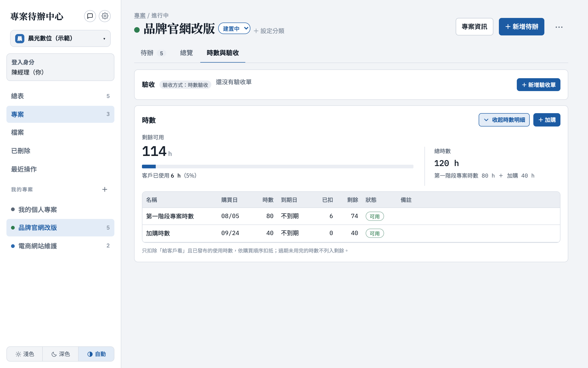Open 專案 in sidebar navigation
This screenshot has height=368, width=588.
click(60, 114)
